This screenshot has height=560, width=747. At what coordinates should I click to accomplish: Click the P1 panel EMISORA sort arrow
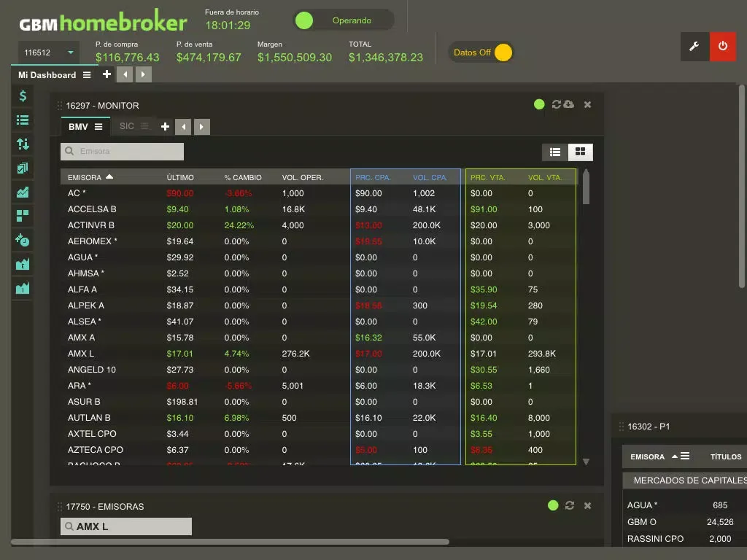coord(675,456)
